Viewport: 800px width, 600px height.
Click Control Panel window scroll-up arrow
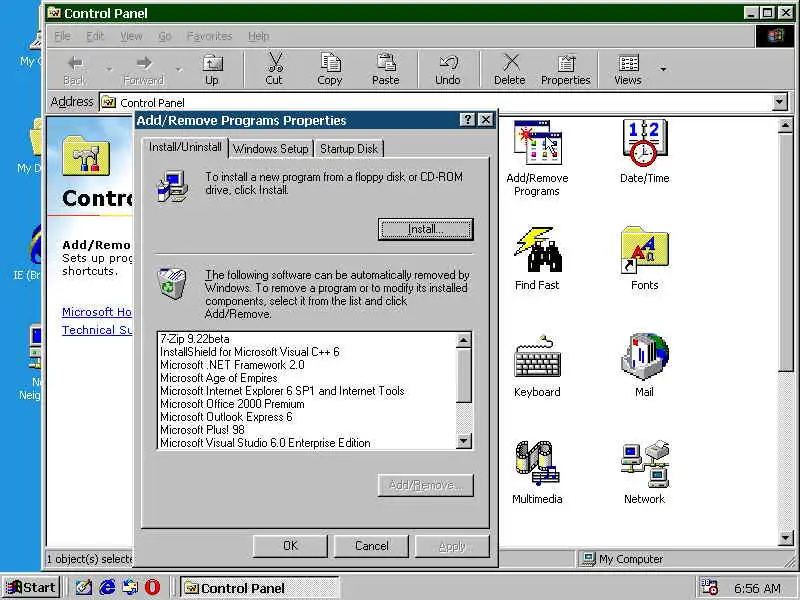click(x=786, y=126)
